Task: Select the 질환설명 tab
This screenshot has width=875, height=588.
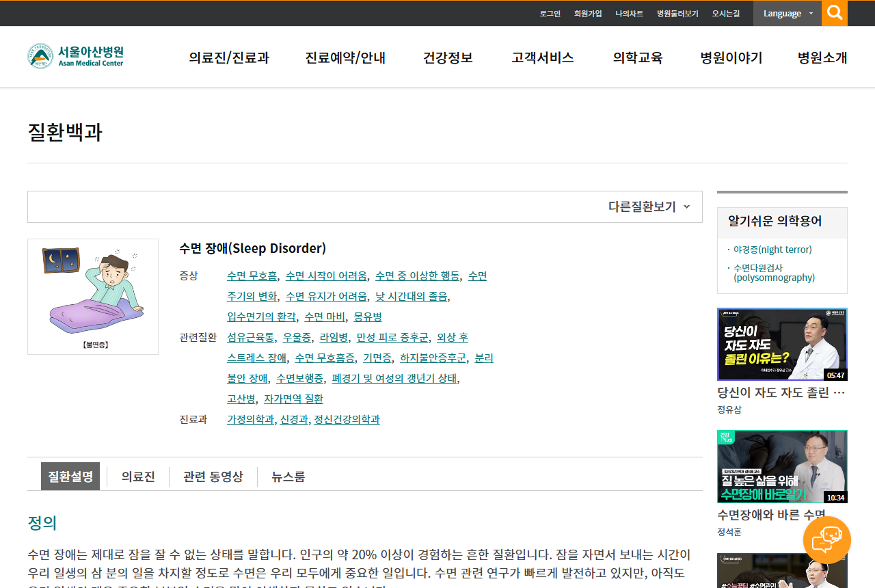Action: (70, 477)
